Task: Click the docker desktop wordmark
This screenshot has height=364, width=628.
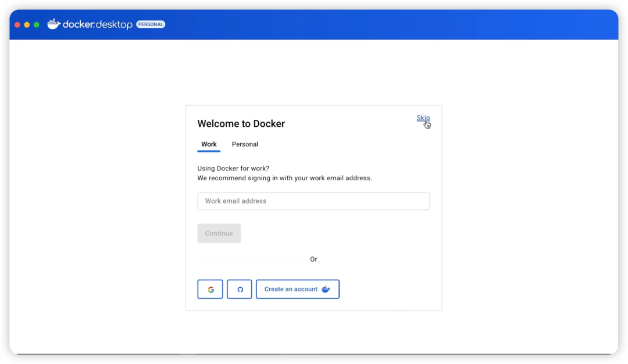Action: pos(97,24)
